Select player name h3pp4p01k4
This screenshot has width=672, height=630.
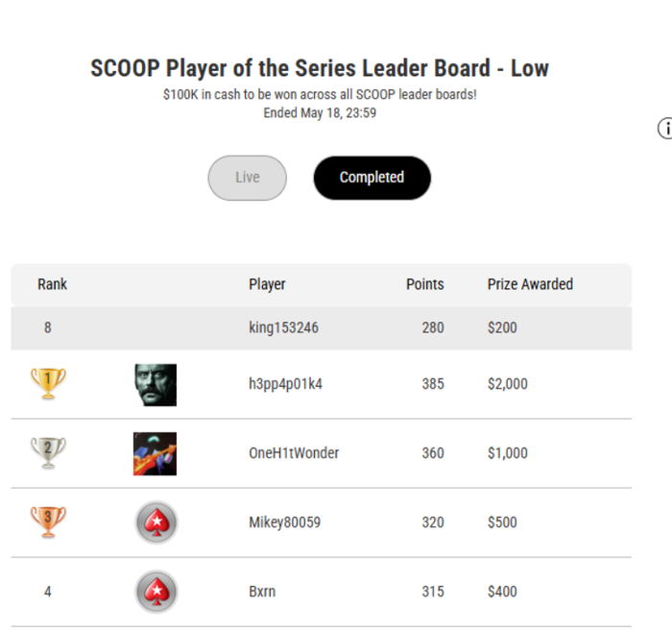click(285, 384)
